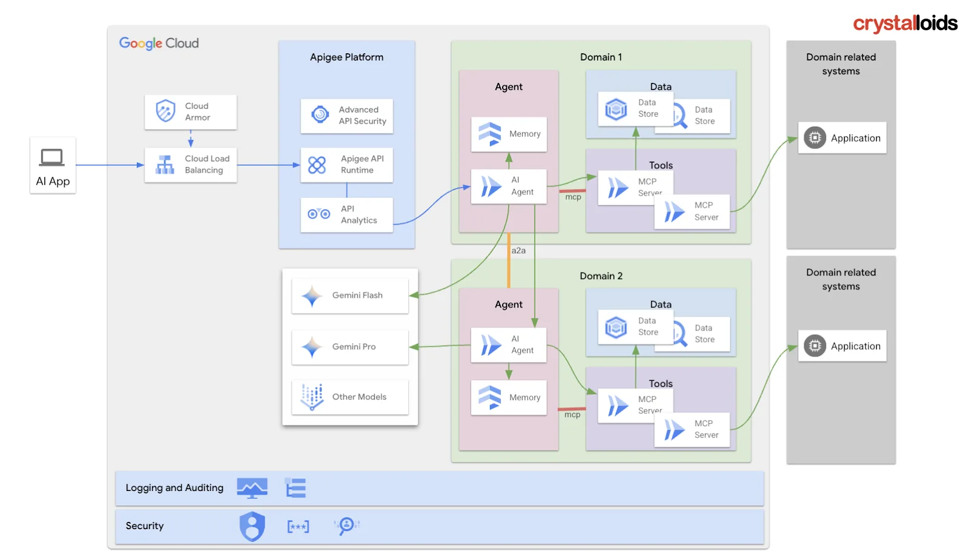Click the Domain 1 "Data" heading
The height and width of the screenshot is (560, 969).
(x=661, y=87)
